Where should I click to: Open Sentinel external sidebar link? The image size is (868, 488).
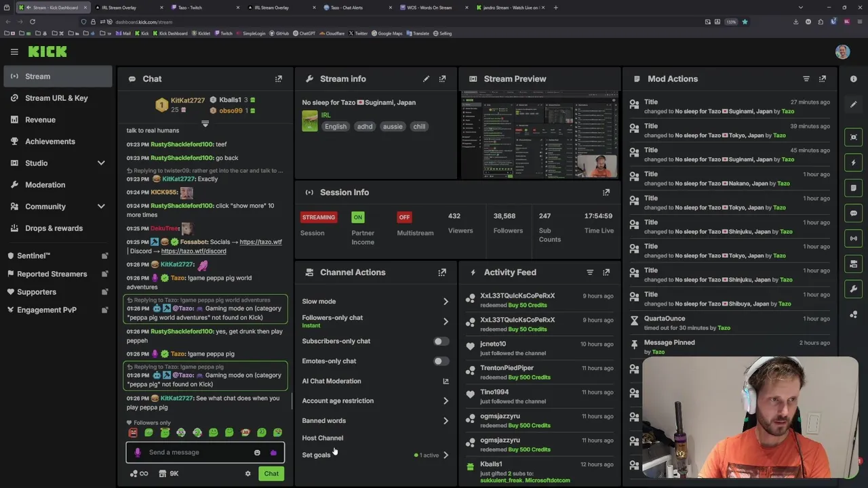pos(104,256)
